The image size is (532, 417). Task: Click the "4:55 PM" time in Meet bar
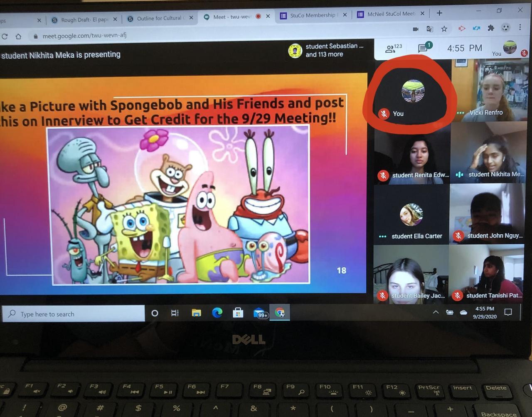465,48
